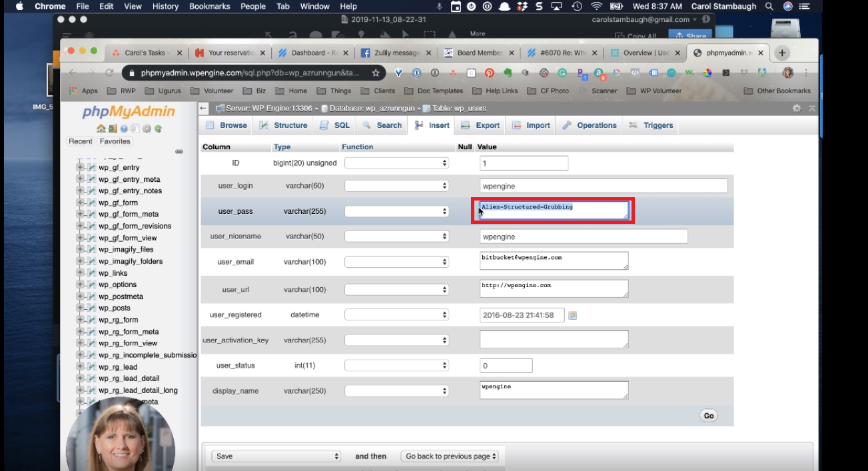Screen dimensions: 868x471
Task: Open the wp_posts table icon
Action: [91, 308]
